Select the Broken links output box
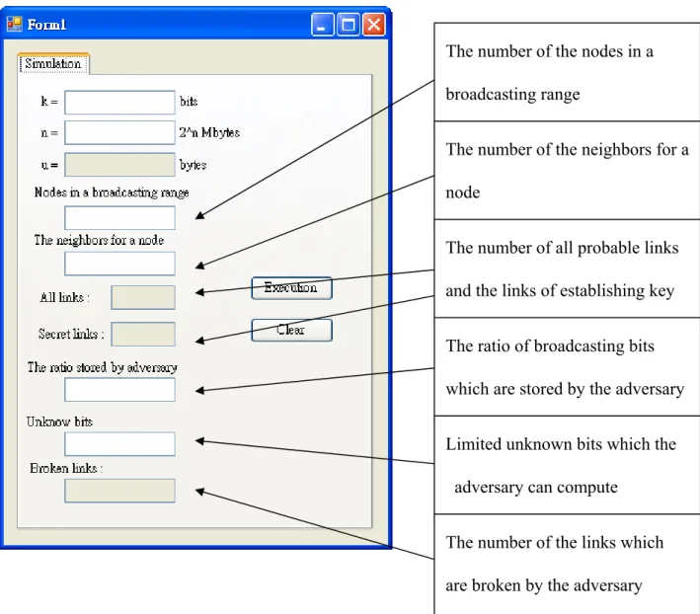The image size is (700, 614). [119, 491]
